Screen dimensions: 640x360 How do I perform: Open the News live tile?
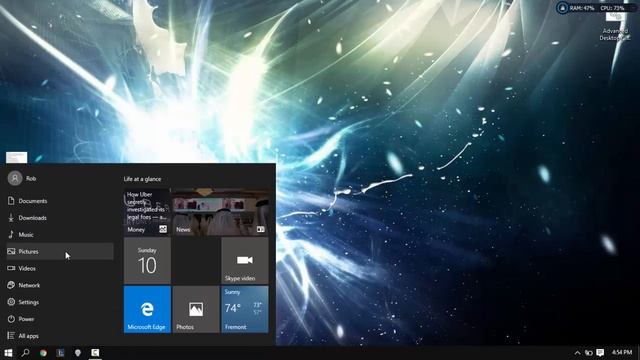[220, 212]
